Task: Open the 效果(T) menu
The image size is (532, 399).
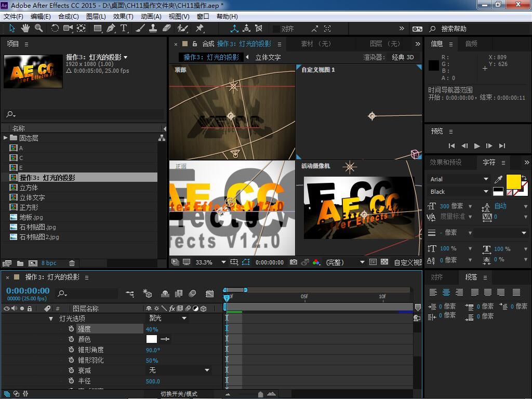Action: point(123,16)
